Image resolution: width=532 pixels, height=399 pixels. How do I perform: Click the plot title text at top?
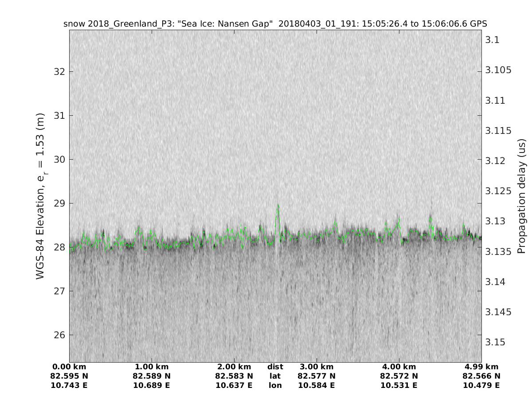click(x=275, y=23)
